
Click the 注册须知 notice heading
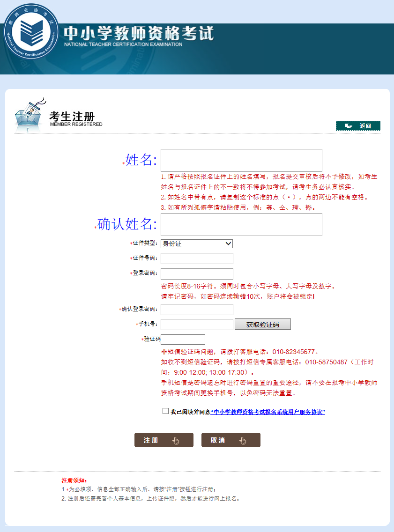(74, 480)
